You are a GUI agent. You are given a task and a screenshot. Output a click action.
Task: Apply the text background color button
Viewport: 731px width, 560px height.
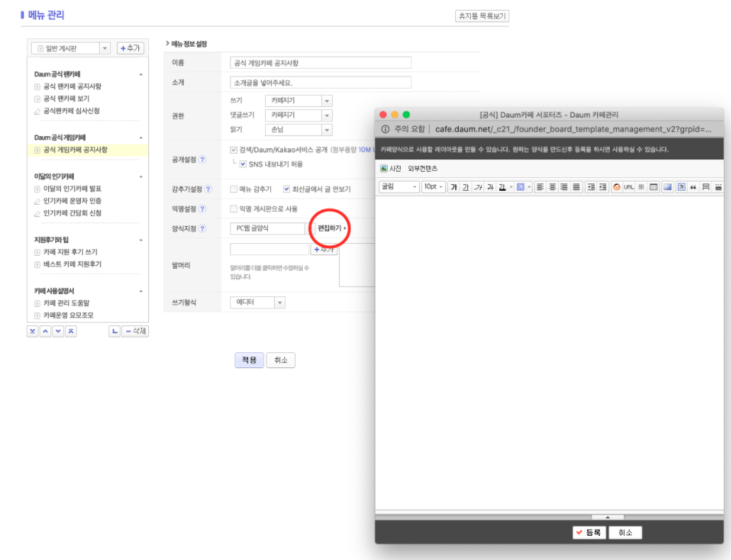point(520,187)
